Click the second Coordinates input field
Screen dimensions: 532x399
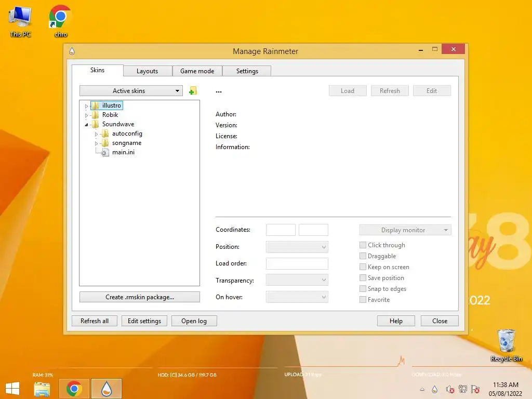pos(313,230)
